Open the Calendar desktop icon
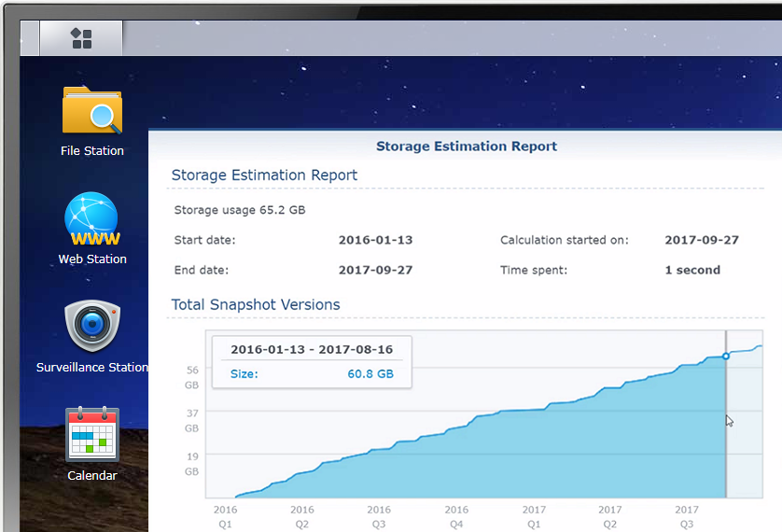Image resolution: width=782 pixels, height=532 pixels. 91,434
